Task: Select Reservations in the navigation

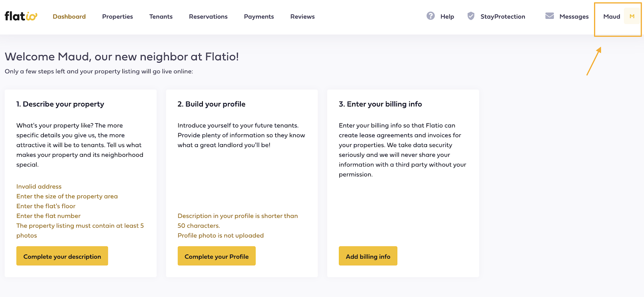Action: [208, 16]
